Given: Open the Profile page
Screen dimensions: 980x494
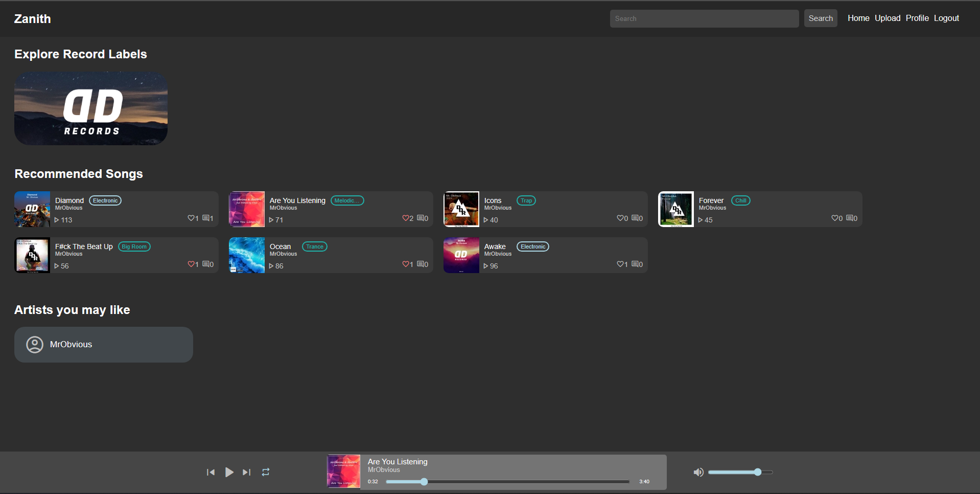Looking at the screenshot, I should coord(917,18).
